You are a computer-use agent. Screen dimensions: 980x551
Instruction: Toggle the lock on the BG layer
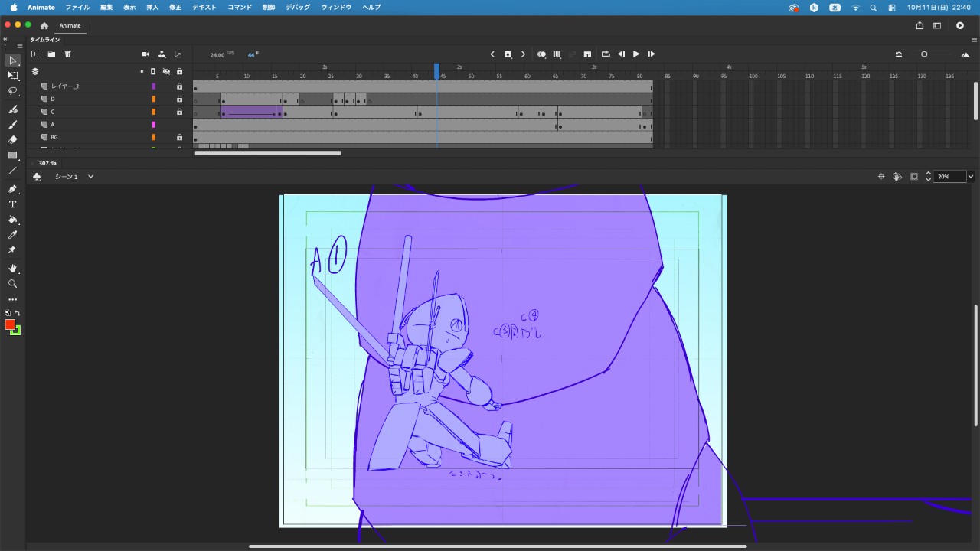(x=179, y=137)
